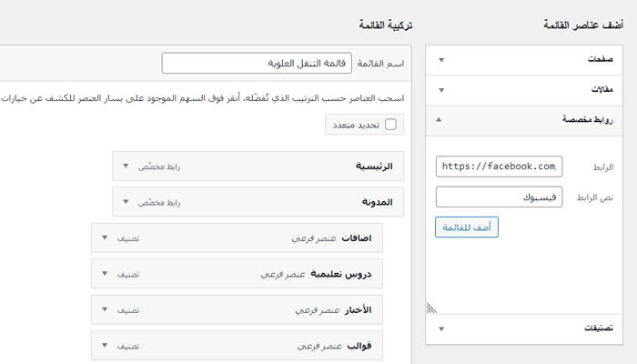Click the تصنيف label on اضافات row
The image size is (637, 364).
pos(128,238)
